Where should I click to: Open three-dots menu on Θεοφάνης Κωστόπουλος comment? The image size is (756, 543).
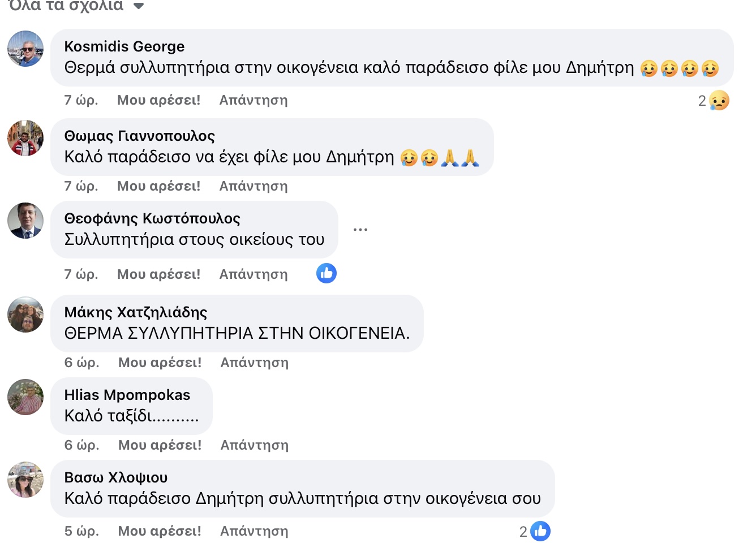click(x=360, y=230)
